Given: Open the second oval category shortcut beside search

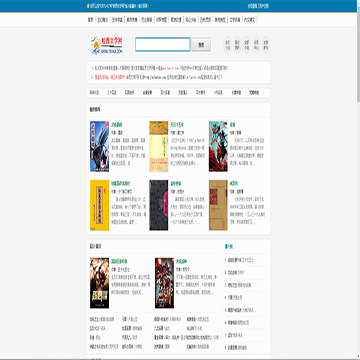Looking at the screenshot, I should (x=237, y=45).
